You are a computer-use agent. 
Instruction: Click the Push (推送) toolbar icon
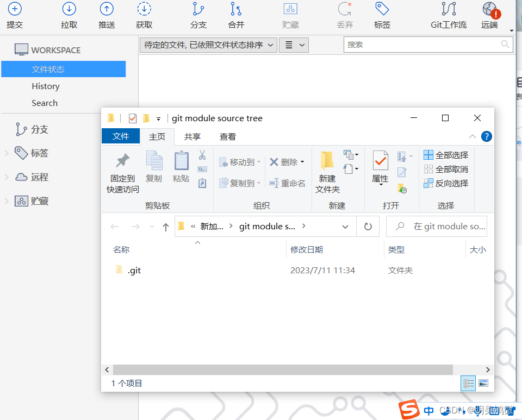click(x=107, y=9)
